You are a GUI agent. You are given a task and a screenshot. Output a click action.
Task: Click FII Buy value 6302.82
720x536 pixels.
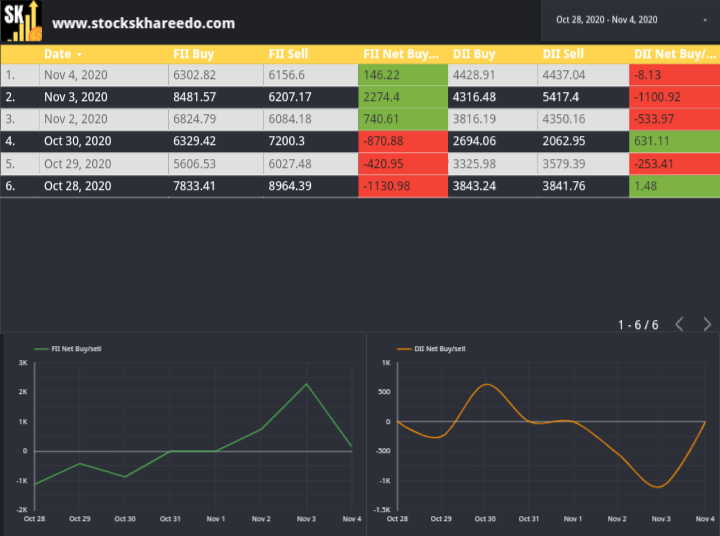(x=194, y=75)
